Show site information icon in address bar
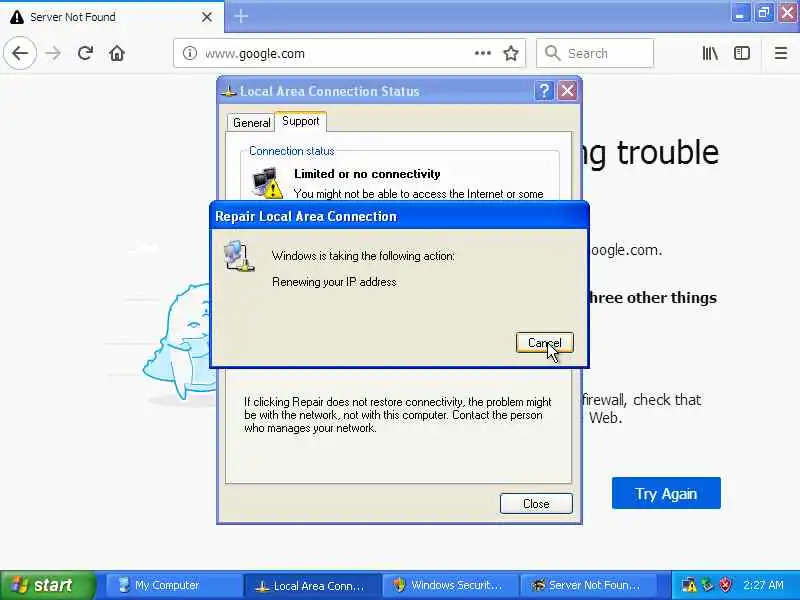 pyautogui.click(x=189, y=53)
